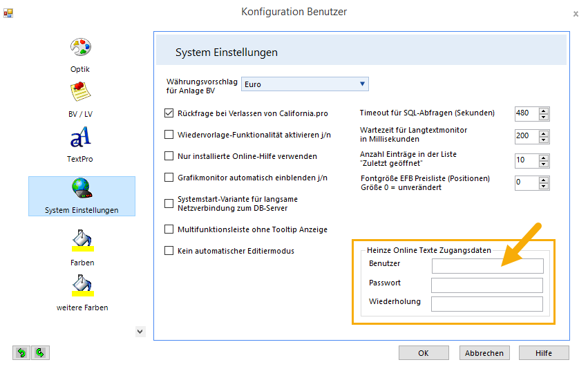This screenshot has height=369, width=588.
Task: Cancel the dialog with the Abbrechen button
Action: click(484, 353)
